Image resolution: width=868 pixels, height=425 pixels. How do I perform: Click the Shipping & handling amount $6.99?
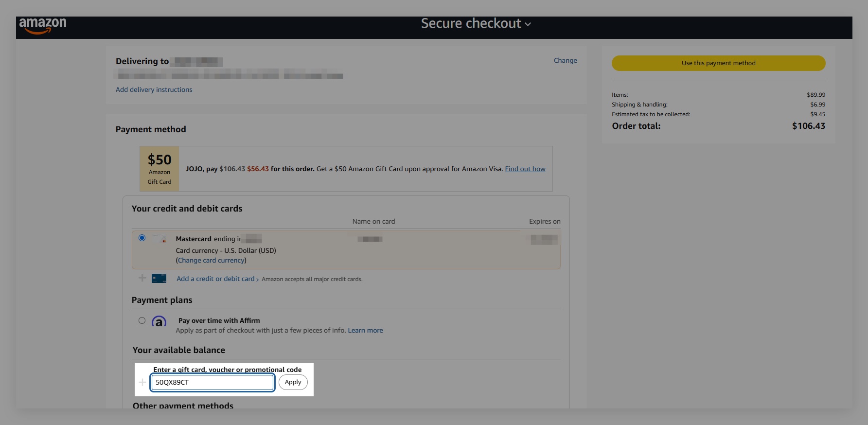(817, 105)
